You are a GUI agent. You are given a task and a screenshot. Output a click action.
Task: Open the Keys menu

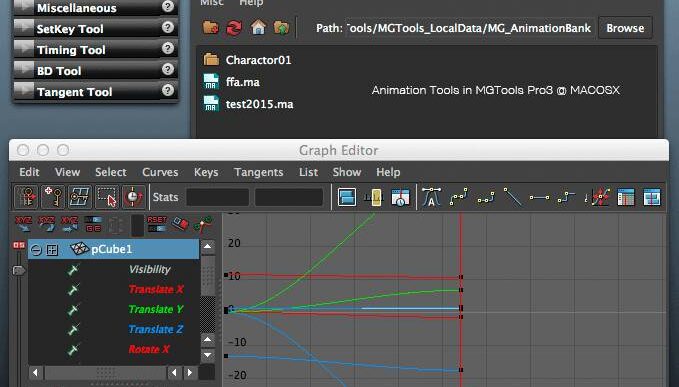click(x=206, y=172)
